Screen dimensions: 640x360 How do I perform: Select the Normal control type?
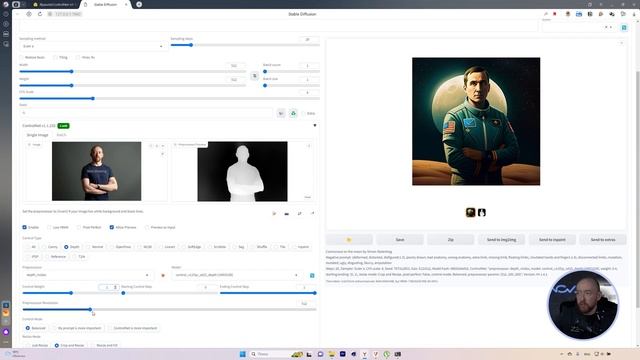[95, 247]
